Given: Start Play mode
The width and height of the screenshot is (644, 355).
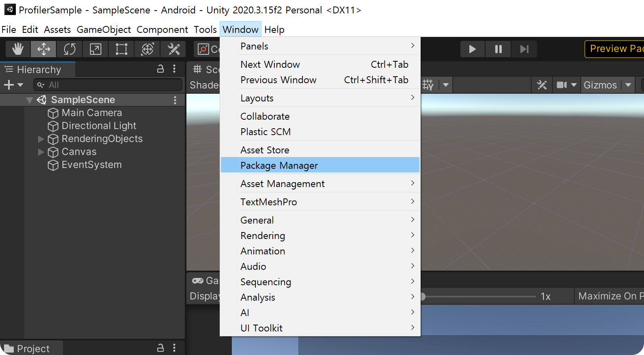Looking at the screenshot, I should 472,49.
